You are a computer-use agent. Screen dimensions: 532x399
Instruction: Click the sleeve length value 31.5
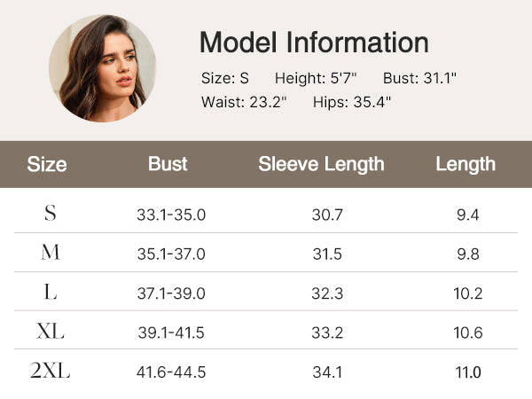[328, 254]
